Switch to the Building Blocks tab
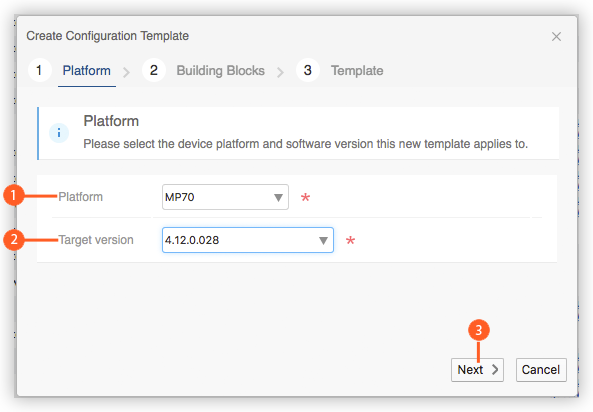The width and height of the screenshot is (593, 412). (220, 71)
